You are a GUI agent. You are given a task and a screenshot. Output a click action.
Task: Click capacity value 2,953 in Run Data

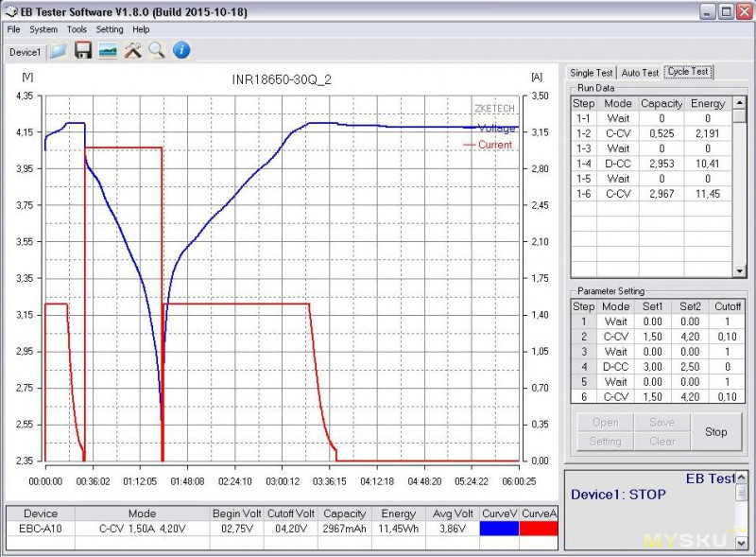(x=661, y=164)
